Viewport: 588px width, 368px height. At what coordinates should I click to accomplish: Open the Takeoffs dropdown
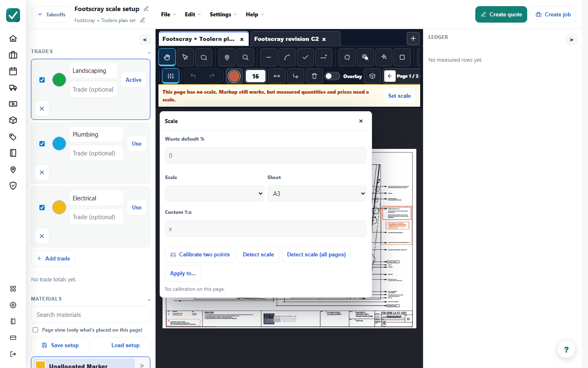(51, 14)
